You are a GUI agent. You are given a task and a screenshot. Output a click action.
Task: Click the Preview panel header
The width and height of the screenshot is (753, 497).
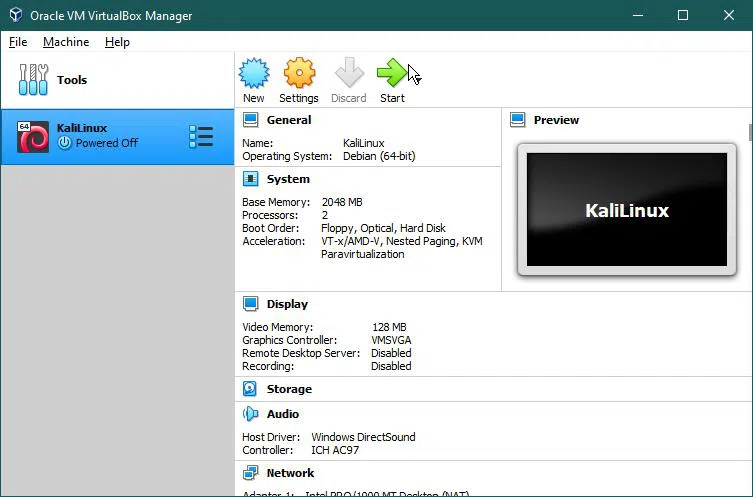(x=556, y=120)
